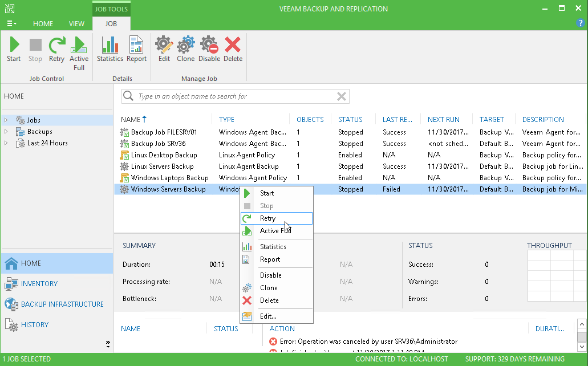
Task: Sort by the TARGET column header
Action: pyautogui.click(x=492, y=120)
